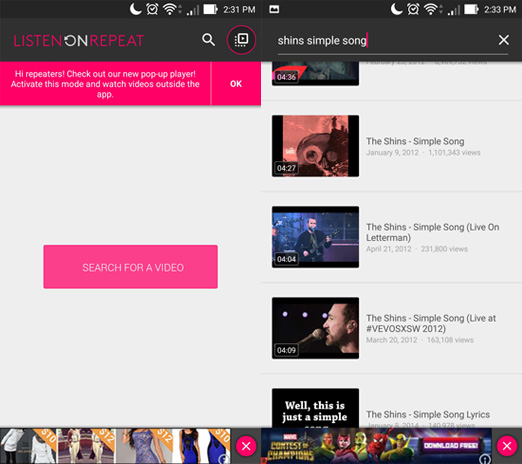The image size is (522, 464).
Task: Open the Marvel Contest of Champions ad
Action: click(377, 446)
